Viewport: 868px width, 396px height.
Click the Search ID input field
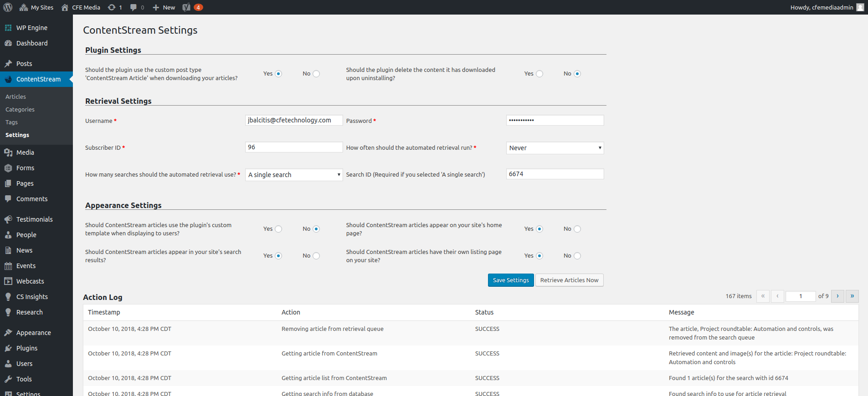coord(555,174)
